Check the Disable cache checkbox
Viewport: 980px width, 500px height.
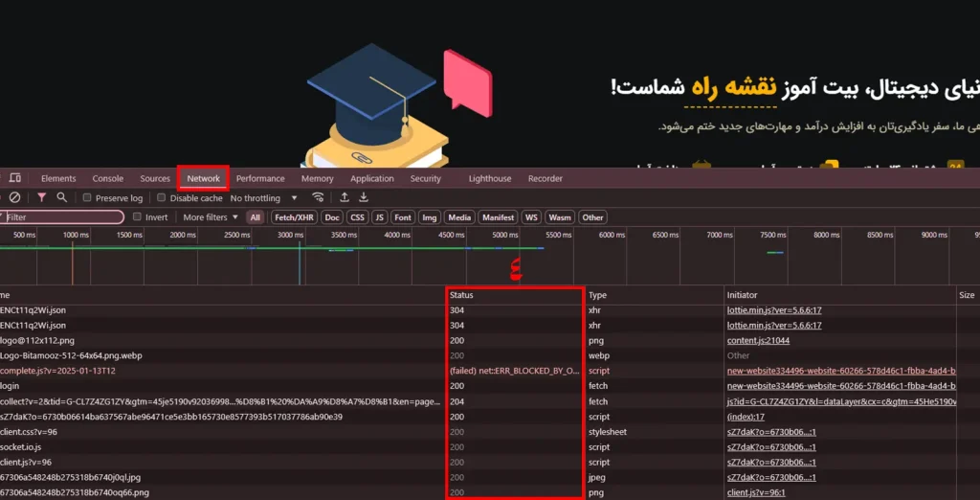[x=162, y=198]
